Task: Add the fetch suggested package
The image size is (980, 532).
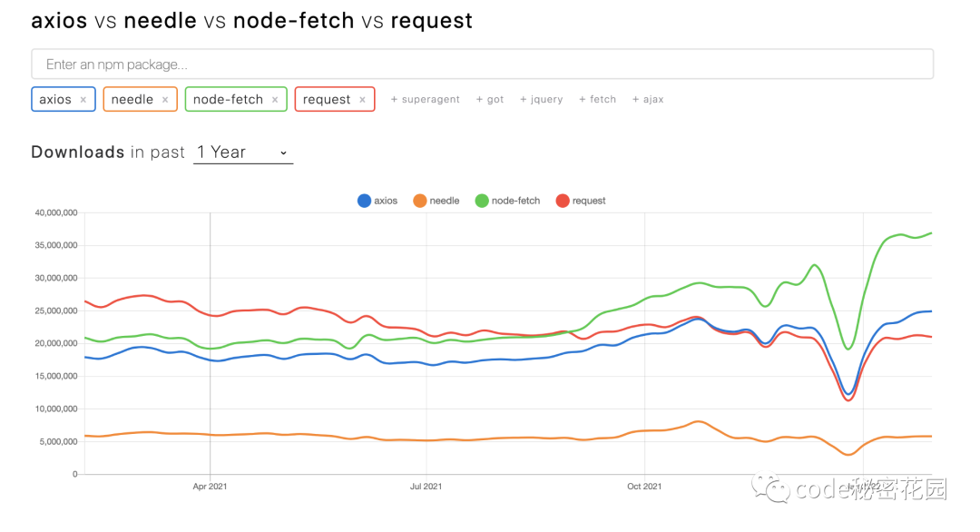Action: click(598, 100)
